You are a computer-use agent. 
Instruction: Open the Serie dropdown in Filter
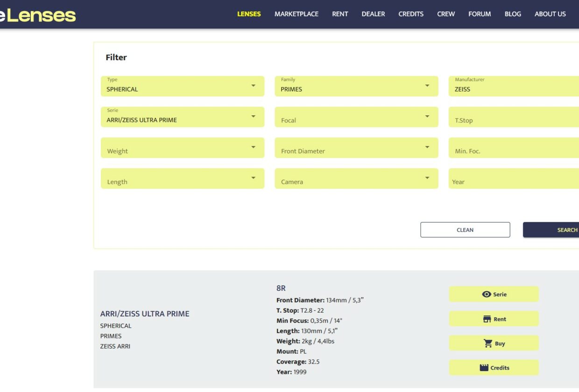click(183, 117)
